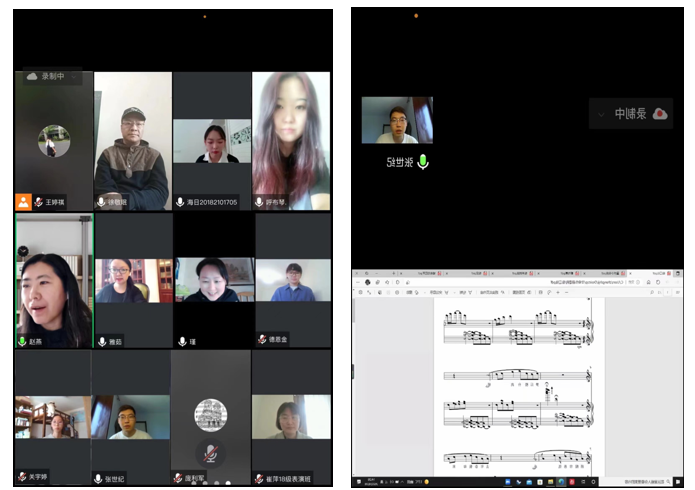Click the 录制中 recording status button on the right
Image resolution: width=695 pixels, height=490 pixels.
pos(630,114)
